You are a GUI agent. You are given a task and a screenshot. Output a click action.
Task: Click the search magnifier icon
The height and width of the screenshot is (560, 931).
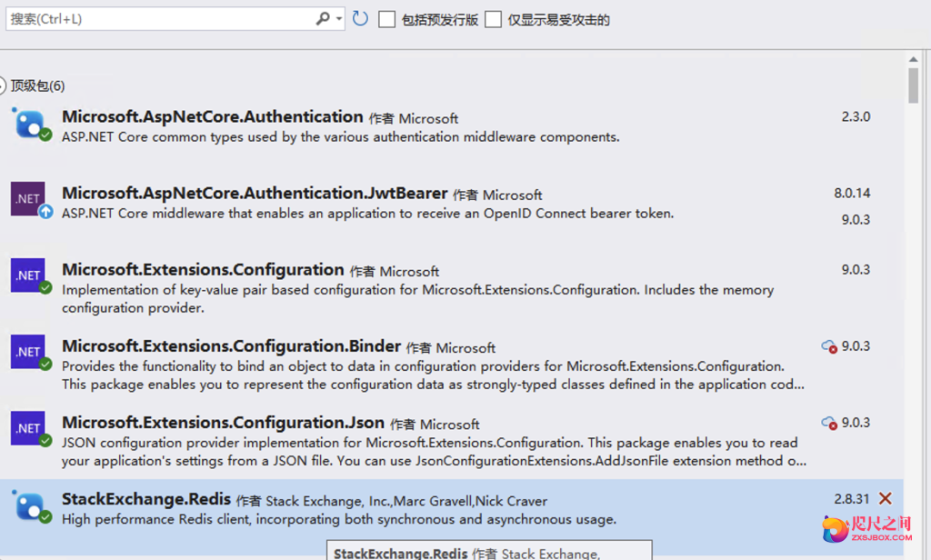[x=323, y=18]
